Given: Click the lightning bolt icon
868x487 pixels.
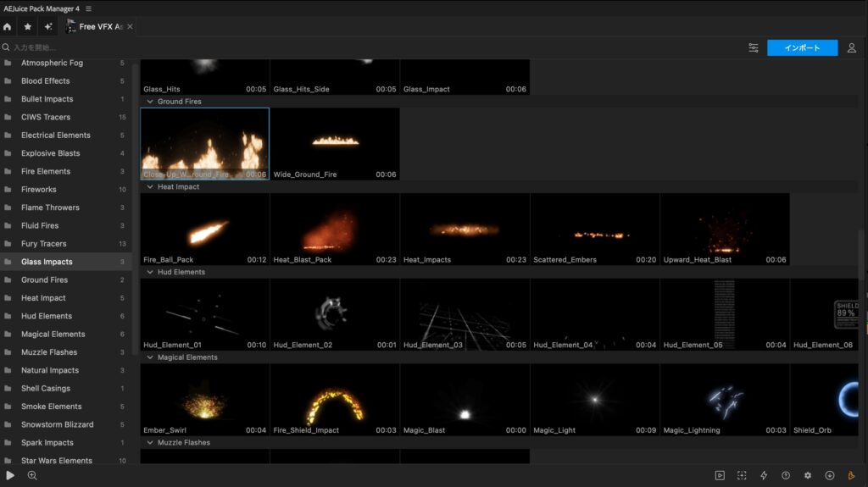Looking at the screenshot, I should [764, 475].
